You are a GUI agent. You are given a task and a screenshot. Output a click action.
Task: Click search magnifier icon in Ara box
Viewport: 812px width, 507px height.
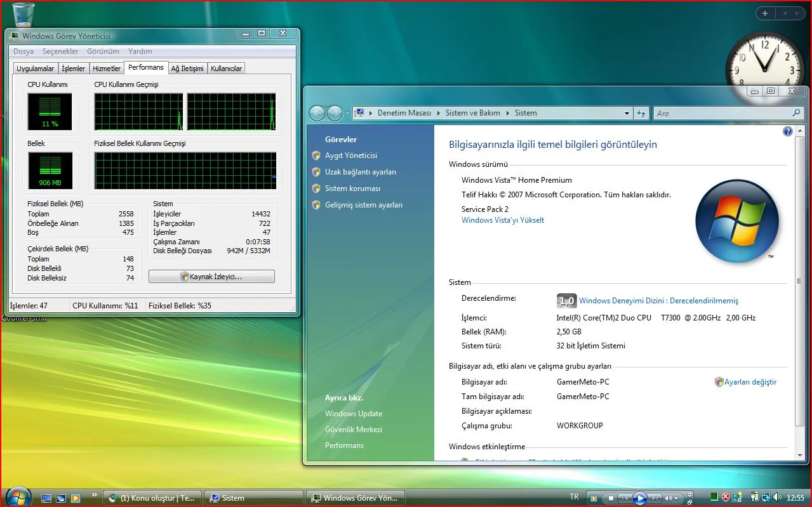click(x=797, y=113)
